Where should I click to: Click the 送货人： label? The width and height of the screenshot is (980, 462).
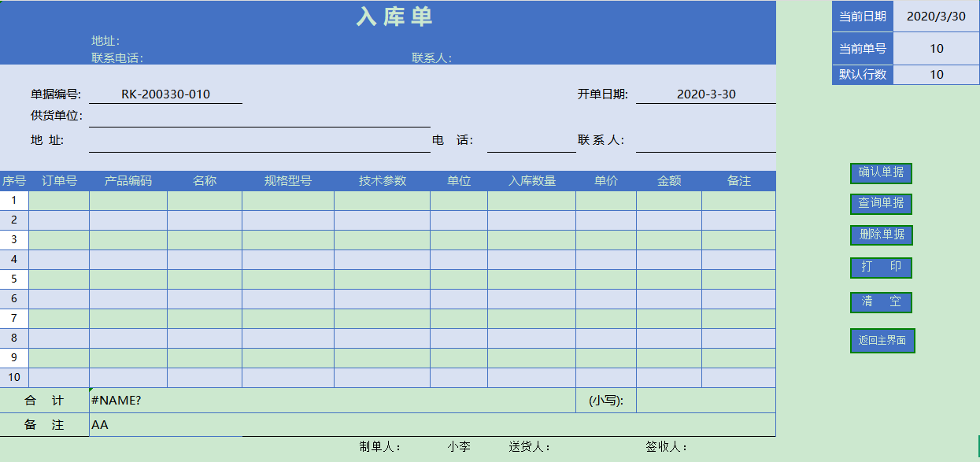click(x=529, y=447)
